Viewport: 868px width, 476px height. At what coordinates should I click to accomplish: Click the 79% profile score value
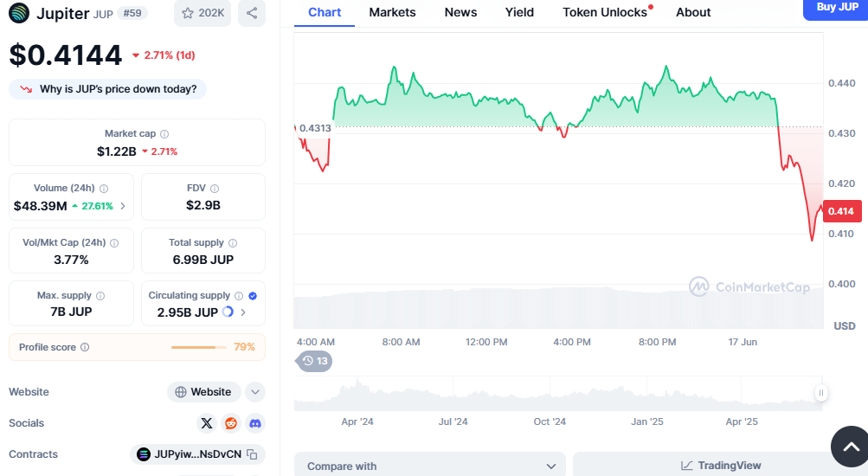pos(244,347)
